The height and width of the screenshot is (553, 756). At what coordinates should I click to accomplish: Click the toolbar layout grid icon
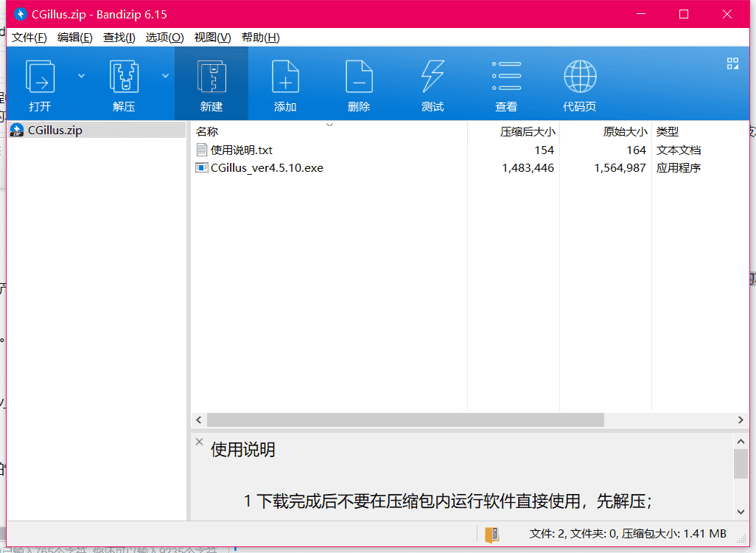(732, 63)
